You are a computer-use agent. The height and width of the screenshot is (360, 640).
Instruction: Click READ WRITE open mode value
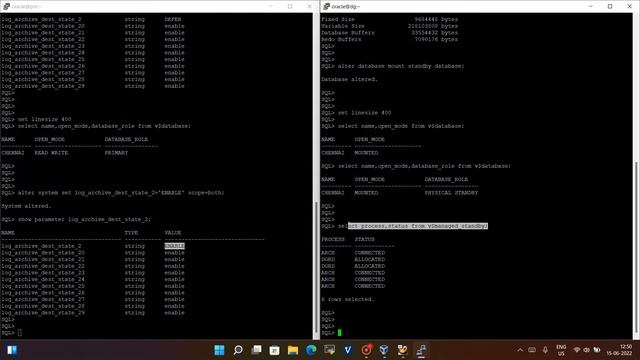51,153
